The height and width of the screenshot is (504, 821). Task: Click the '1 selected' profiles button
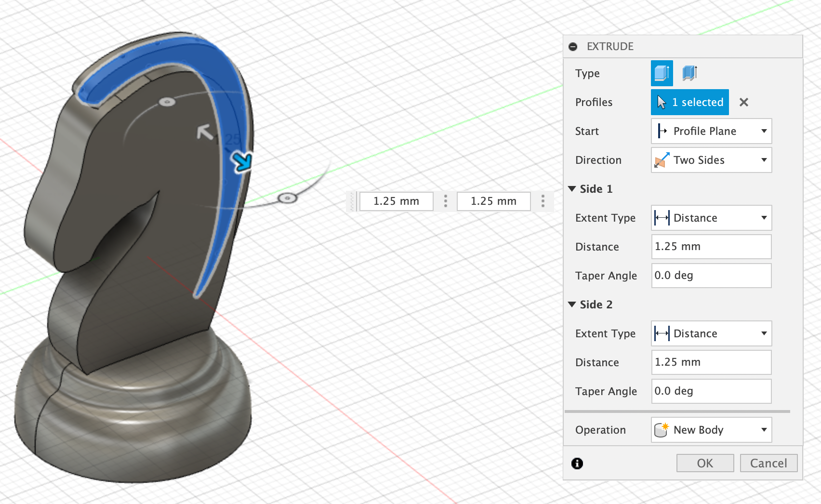689,102
